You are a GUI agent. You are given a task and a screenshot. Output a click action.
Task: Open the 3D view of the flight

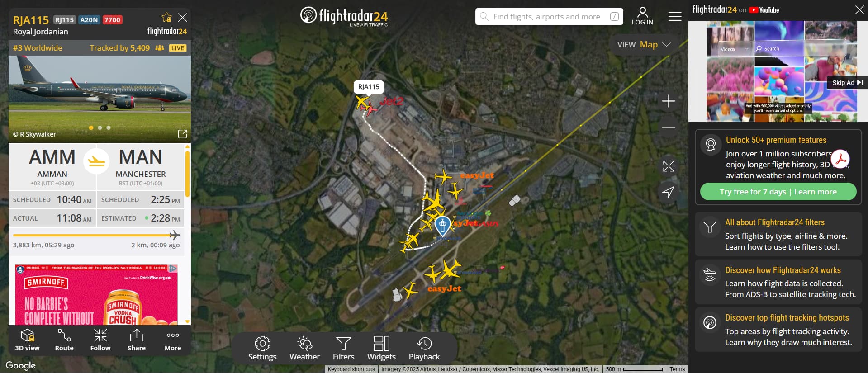tap(27, 340)
